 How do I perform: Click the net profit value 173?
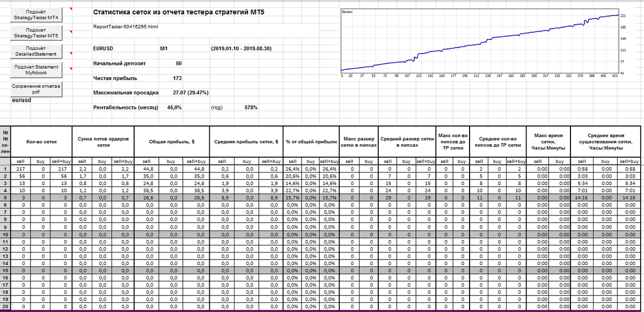[x=177, y=78]
